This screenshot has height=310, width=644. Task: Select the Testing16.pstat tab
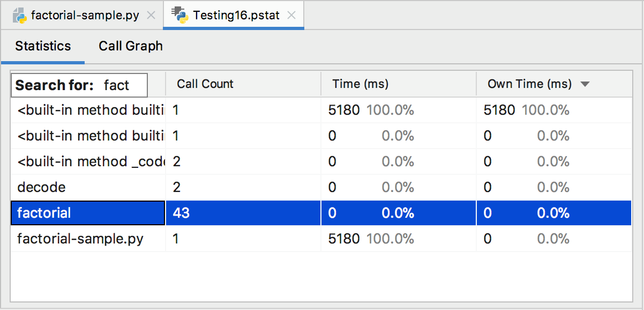(x=236, y=15)
